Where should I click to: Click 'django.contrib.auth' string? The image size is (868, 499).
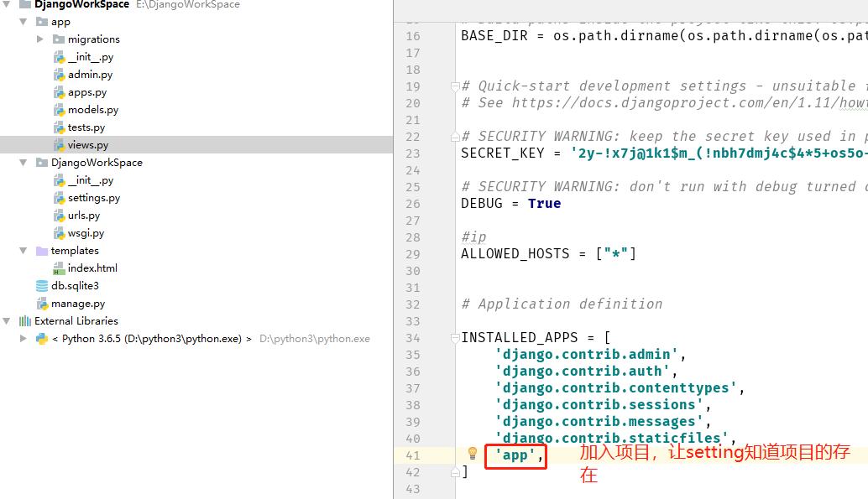(x=583, y=372)
